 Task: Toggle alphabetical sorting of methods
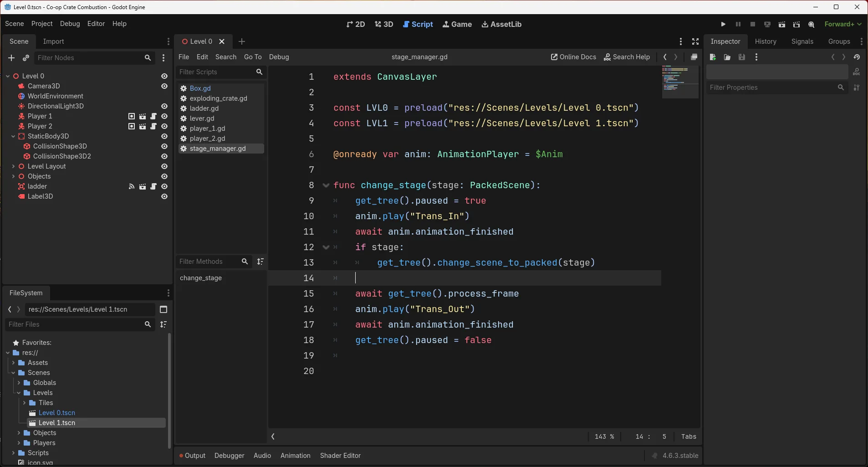pos(260,262)
